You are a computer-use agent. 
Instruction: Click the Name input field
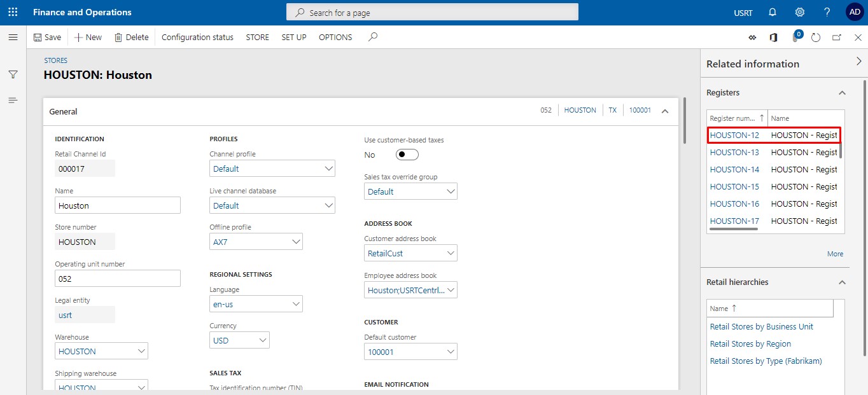coord(118,205)
